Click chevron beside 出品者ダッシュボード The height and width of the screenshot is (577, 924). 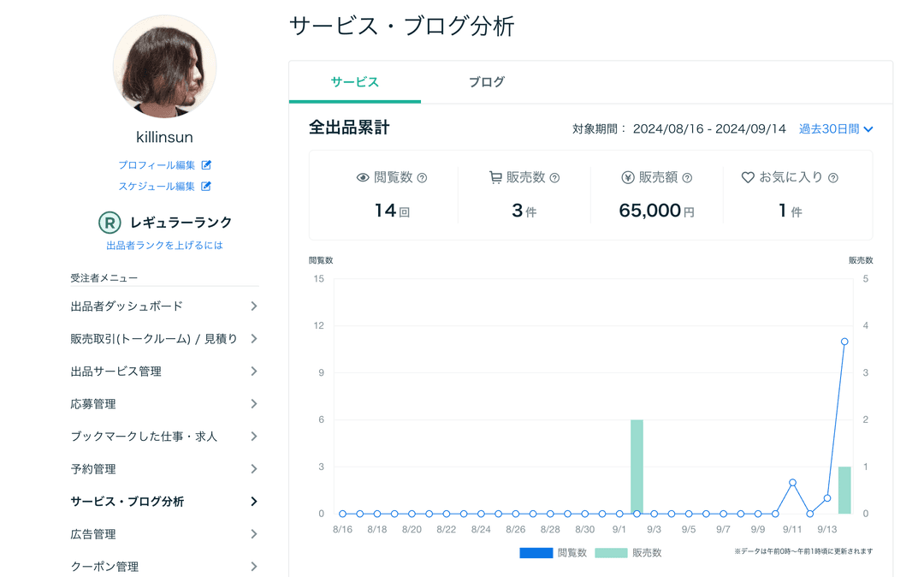(x=254, y=306)
